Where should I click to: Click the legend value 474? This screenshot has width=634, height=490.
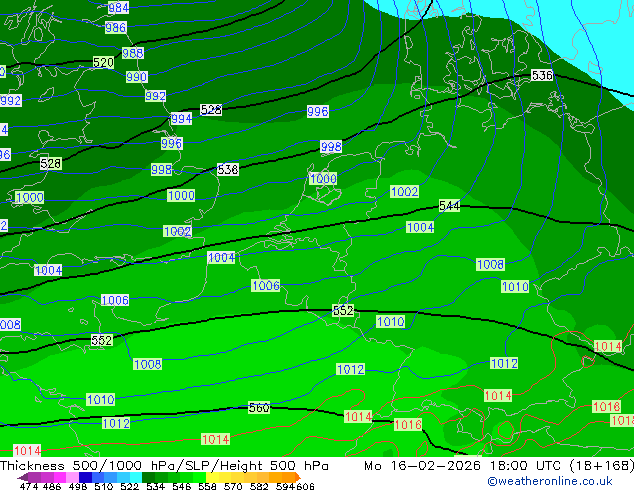tap(29, 486)
